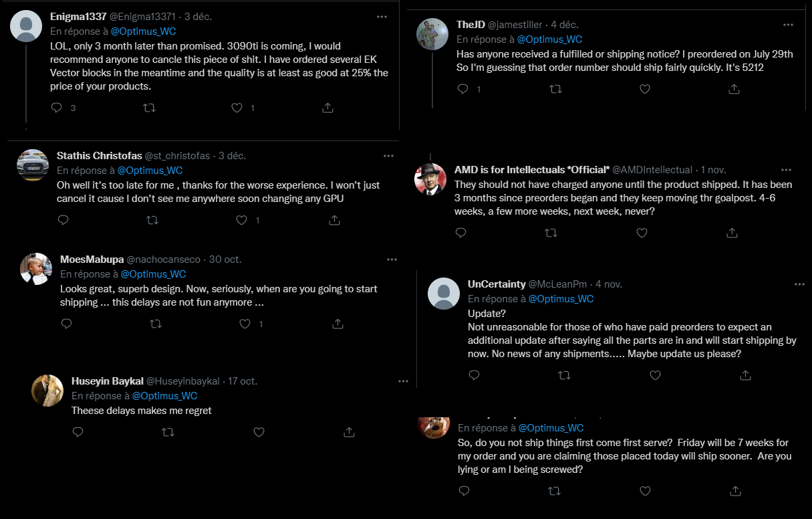812x519 pixels.
Task: Like Enigma1337's tweet about 3090ti
Action: (237, 107)
